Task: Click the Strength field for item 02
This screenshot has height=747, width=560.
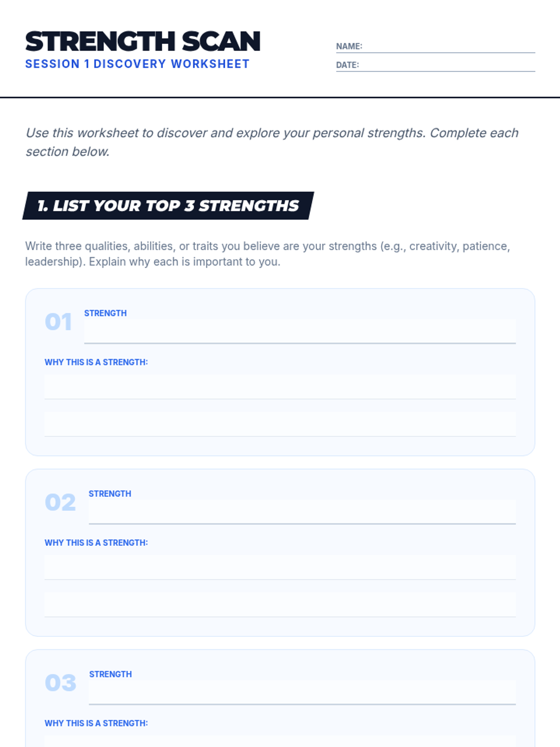Action: [302, 512]
